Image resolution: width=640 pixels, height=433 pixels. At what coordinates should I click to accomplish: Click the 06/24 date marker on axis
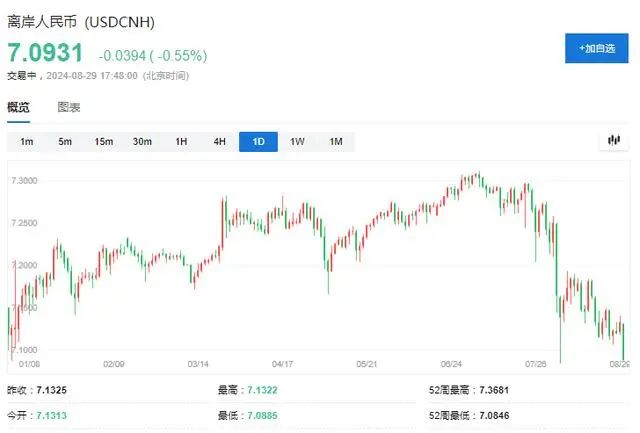point(450,364)
